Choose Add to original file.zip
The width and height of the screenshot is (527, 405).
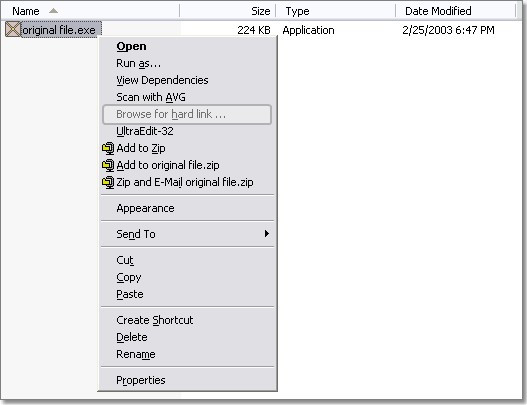click(187, 165)
